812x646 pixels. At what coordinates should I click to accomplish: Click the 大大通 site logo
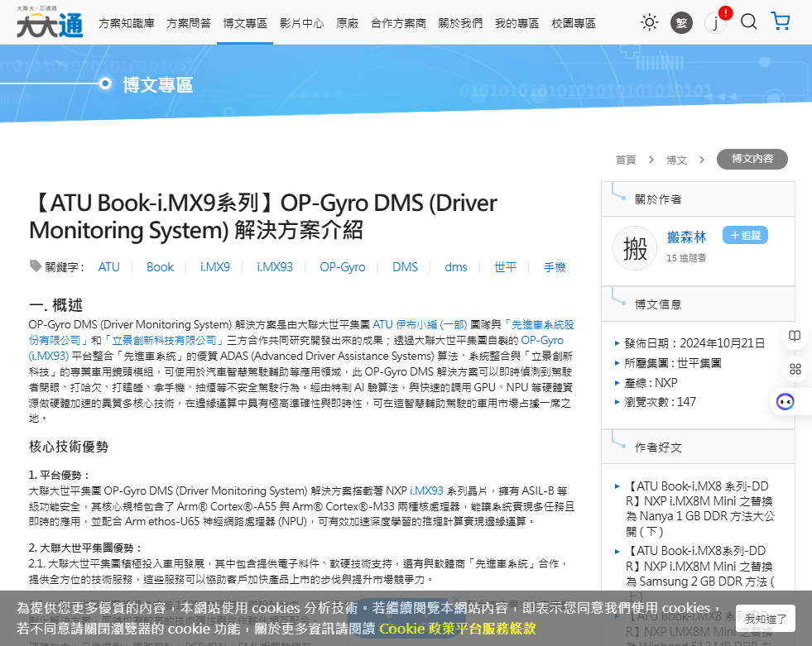coord(50,22)
